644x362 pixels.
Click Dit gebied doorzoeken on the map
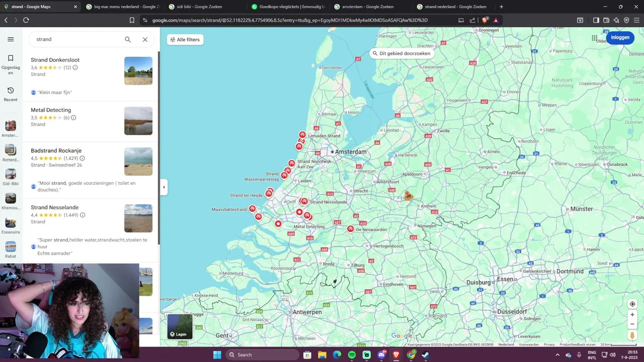pos(401,53)
